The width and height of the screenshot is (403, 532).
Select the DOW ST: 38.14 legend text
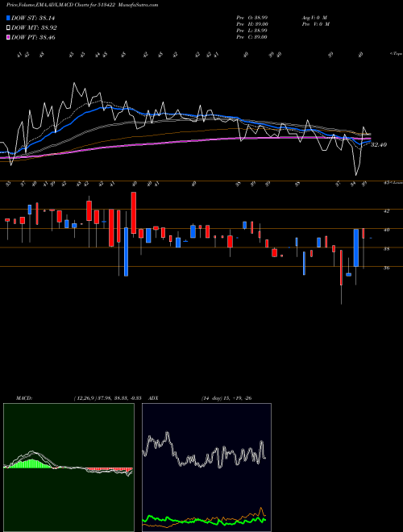(33, 18)
